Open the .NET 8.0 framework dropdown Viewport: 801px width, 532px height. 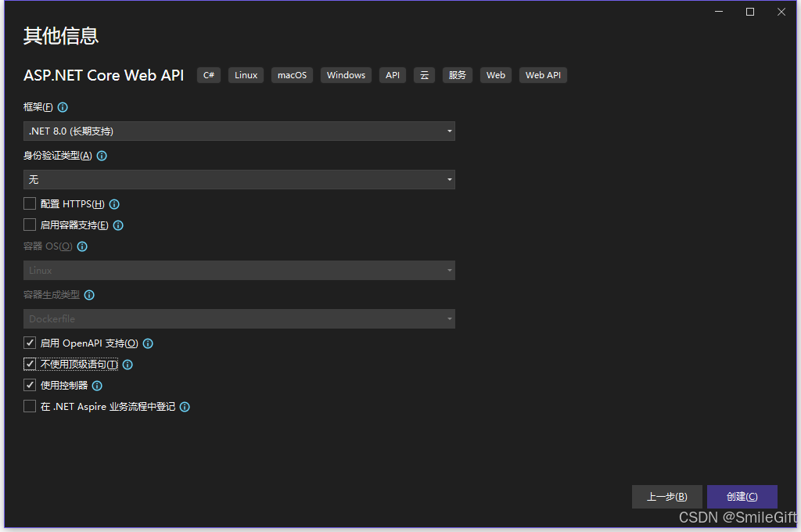pos(239,131)
